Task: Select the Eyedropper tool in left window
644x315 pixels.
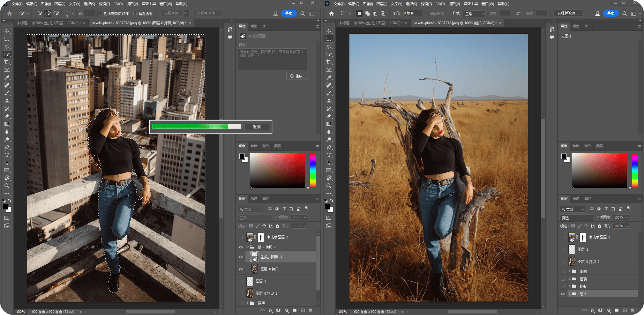Action: 7,78
